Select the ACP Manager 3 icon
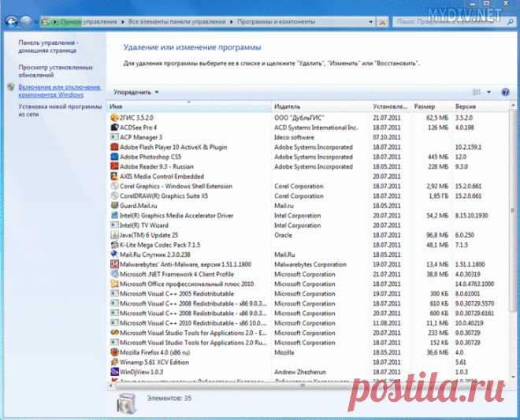Viewport: 520px width, 420px height. coord(114,137)
